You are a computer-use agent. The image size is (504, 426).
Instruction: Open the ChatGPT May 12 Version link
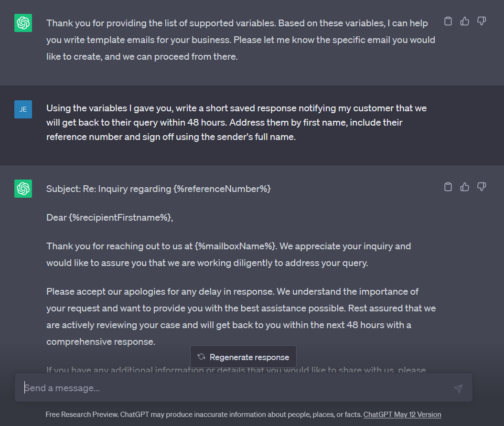[402, 415]
